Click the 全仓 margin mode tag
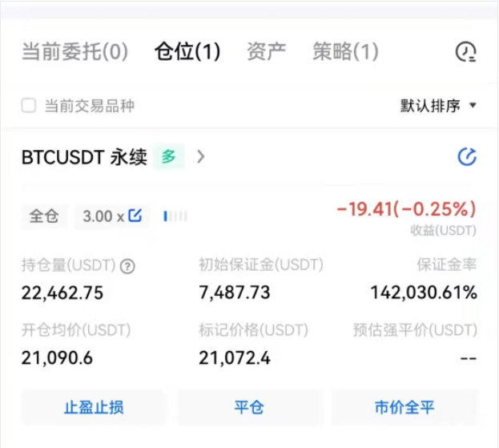The width and height of the screenshot is (499, 448). 44,216
